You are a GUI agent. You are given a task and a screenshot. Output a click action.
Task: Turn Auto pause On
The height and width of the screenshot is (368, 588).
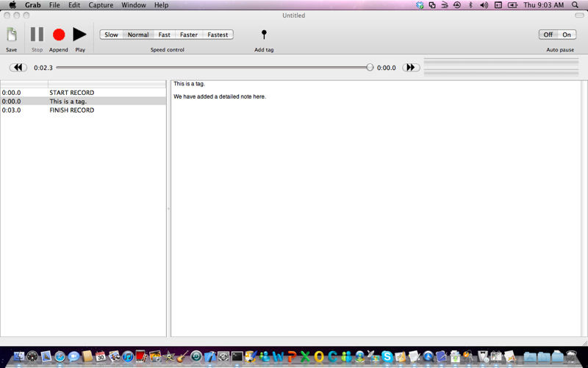pyautogui.click(x=567, y=35)
